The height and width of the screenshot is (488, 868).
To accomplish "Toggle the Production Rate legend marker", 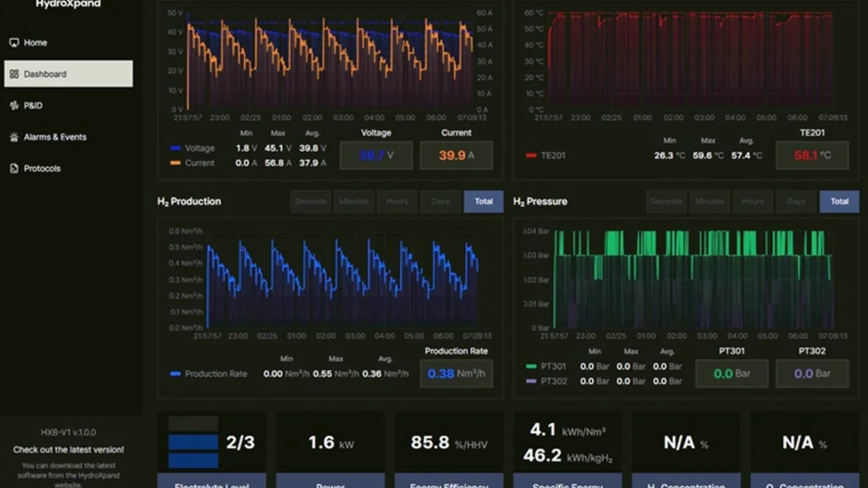I will [x=175, y=374].
